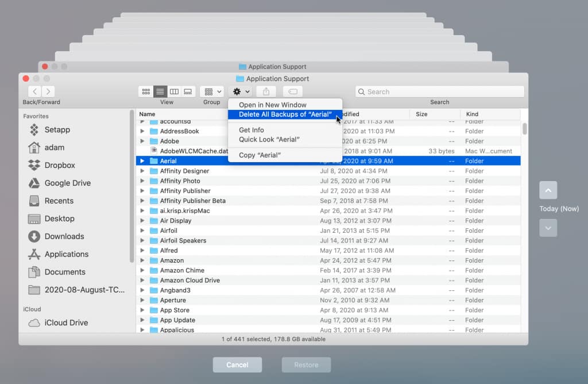Select Get Info from the action menu

coord(252,130)
